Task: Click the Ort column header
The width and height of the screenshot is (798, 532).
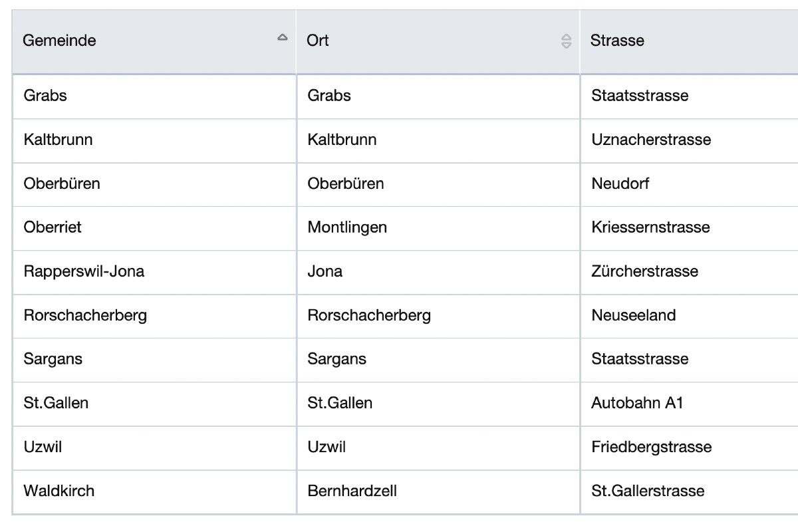Action: point(319,41)
